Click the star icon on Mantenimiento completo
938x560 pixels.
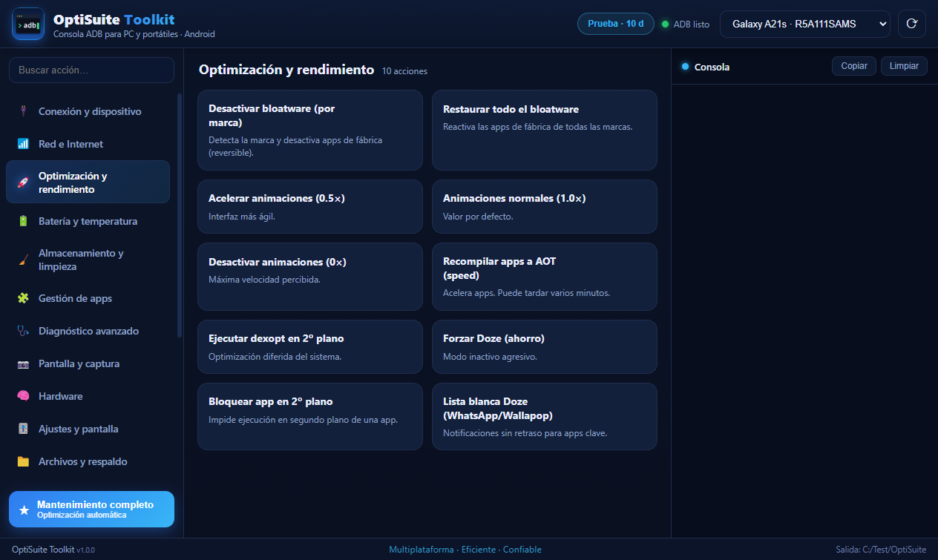(x=24, y=510)
